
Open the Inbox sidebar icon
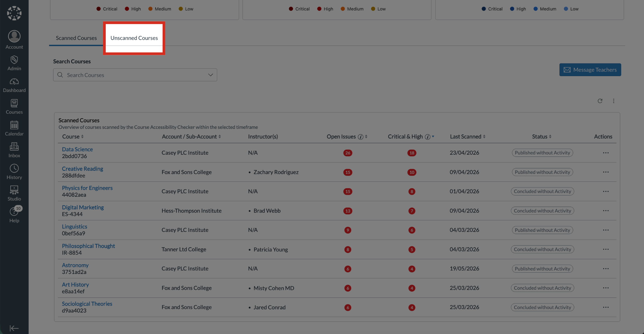click(x=14, y=147)
